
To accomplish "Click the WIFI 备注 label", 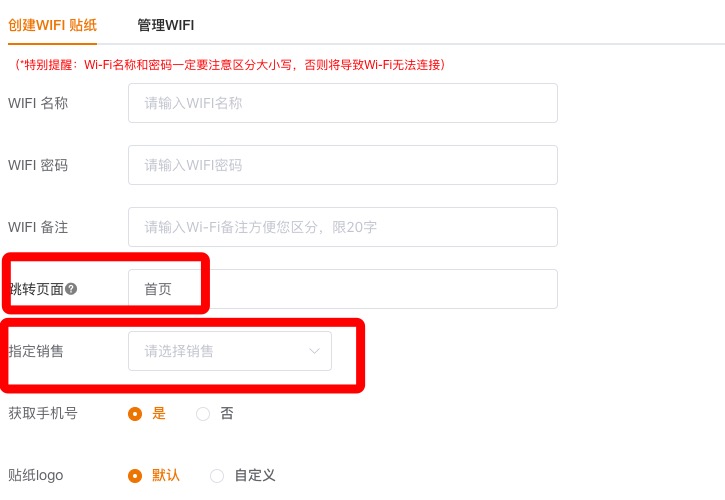I will pyautogui.click(x=38, y=227).
